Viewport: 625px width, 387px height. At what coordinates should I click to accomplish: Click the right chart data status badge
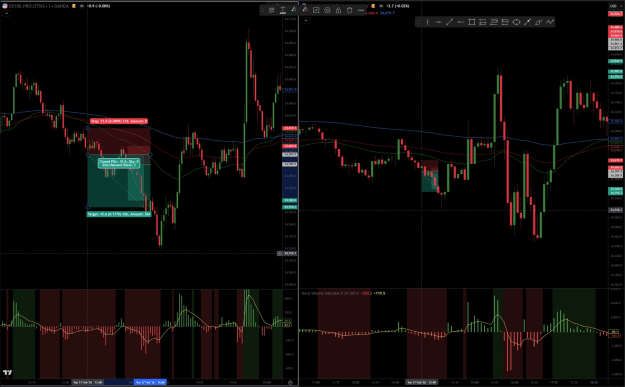tap(373, 6)
